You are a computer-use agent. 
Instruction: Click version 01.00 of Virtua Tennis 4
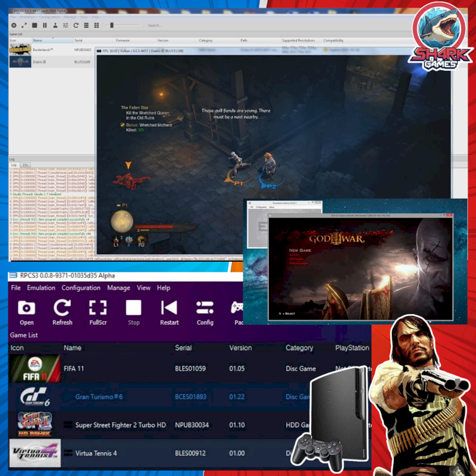pos(237,453)
